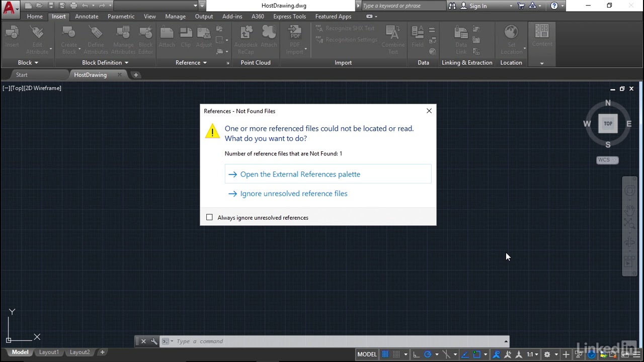The height and width of the screenshot is (362, 644).
Task: Open the Autodesk App Store cart icon
Action: click(x=521, y=6)
